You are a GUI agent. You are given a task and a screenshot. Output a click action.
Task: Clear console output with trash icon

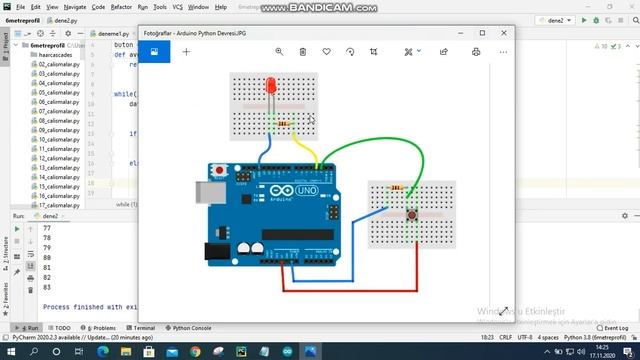[30, 291]
